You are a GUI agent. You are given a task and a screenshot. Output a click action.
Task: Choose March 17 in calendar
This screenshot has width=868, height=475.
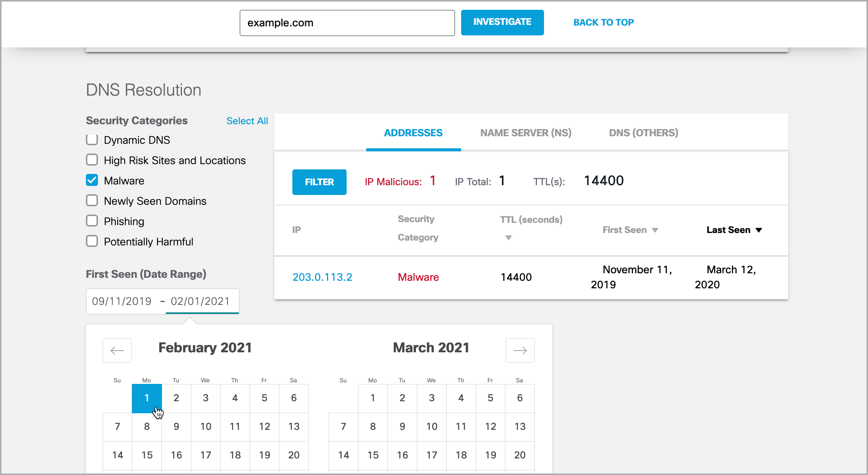click(x=431, y=455)
